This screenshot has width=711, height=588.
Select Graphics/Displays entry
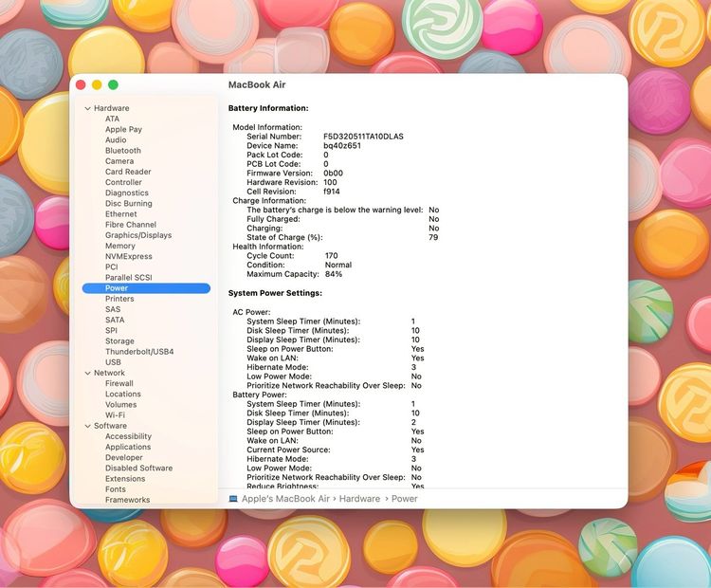click(x=138, y=235)
